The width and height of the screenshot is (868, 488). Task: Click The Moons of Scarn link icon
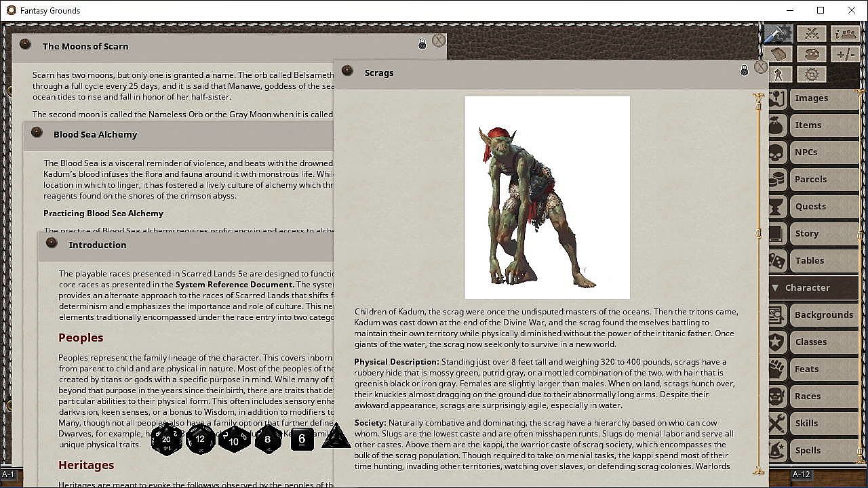25,44
